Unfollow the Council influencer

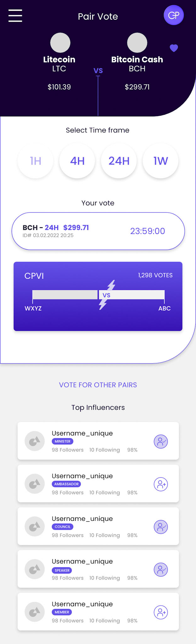tap(160, 527)
